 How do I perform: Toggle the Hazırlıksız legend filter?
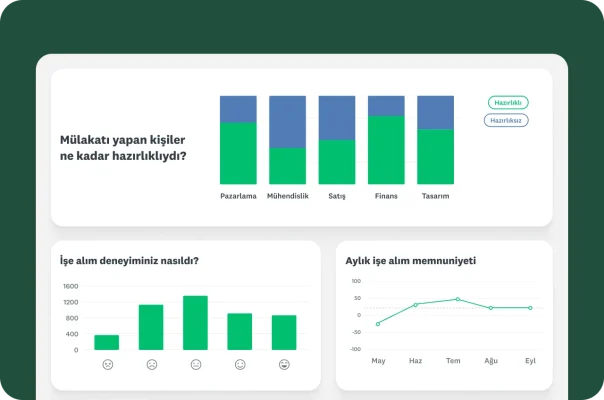click(506, 120)
